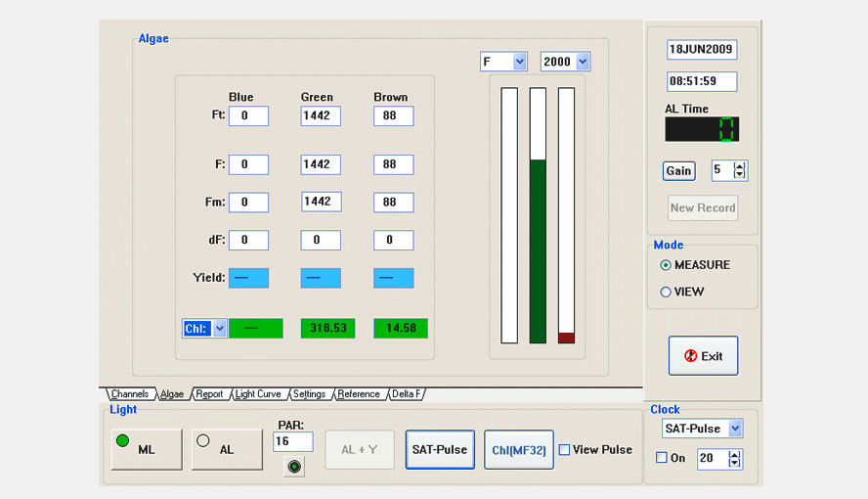Click the time field 08:51:59

[702, 81]
